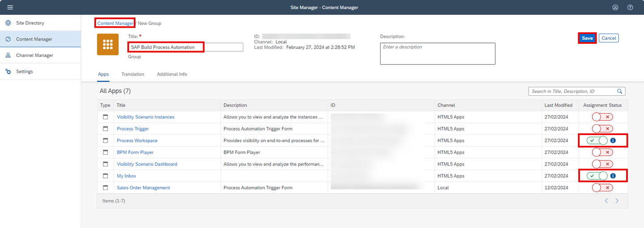Viewport: 644px width, 228px height.
Task: Toggle assignment for Visibility Scenario Instances
Action: click(602, 117)
